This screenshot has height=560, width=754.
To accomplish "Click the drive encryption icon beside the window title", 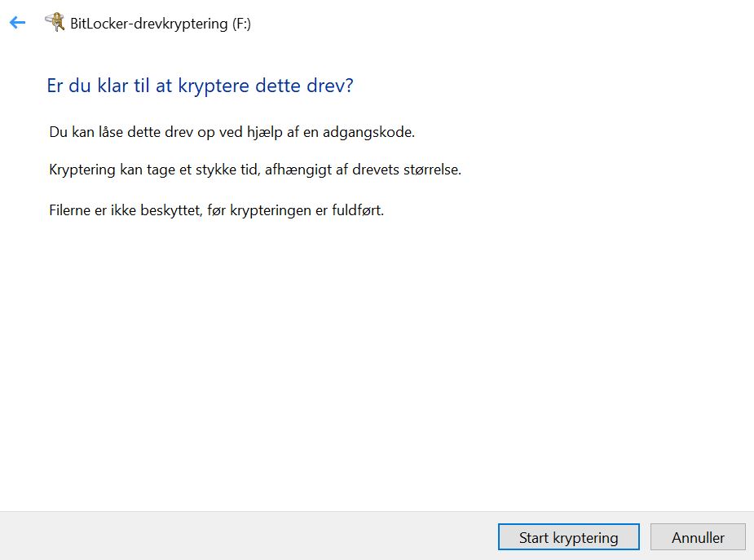I will point(55,23).
